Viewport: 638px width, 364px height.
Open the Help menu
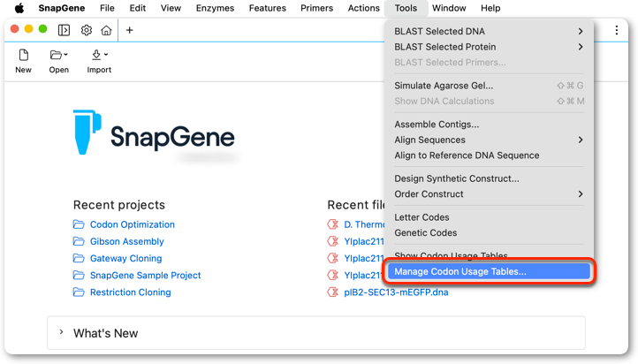tap(490, 8)
